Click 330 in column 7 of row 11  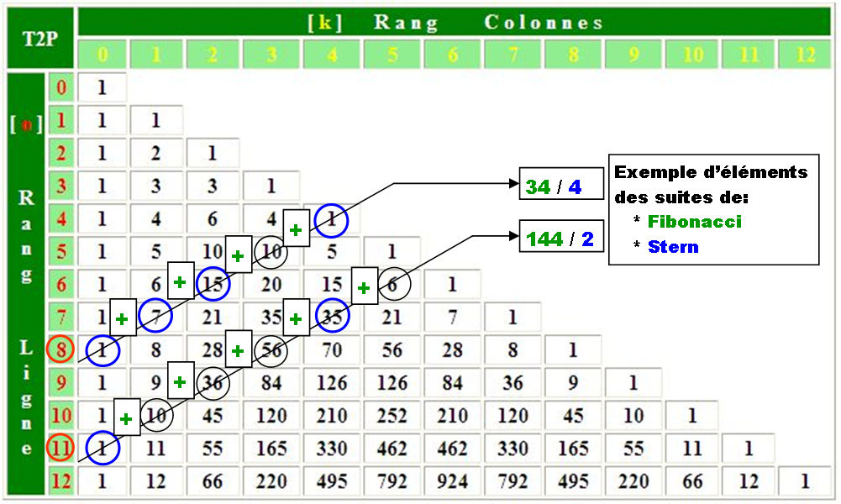click(512, 448)
